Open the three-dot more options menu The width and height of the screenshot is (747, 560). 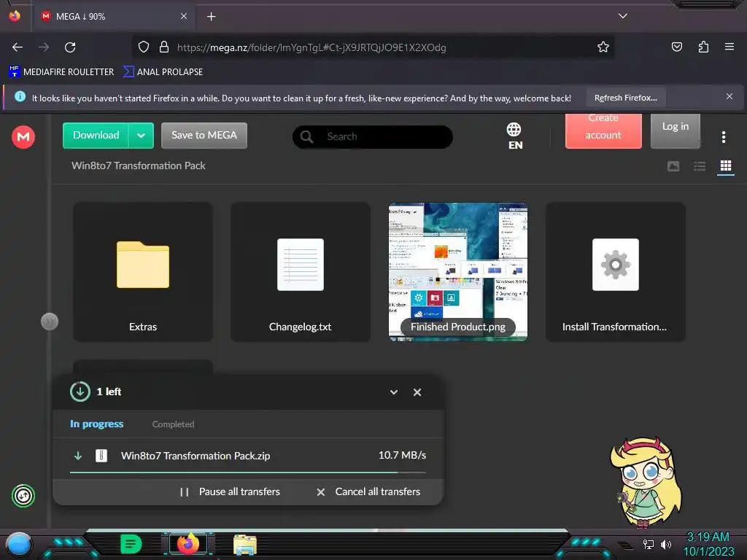coord(723,137)
